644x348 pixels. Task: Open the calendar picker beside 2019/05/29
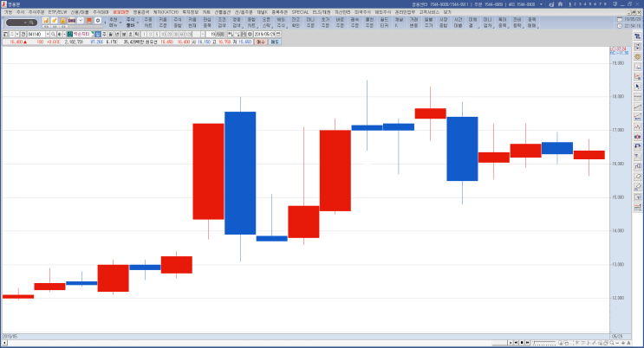coord(278,34)
